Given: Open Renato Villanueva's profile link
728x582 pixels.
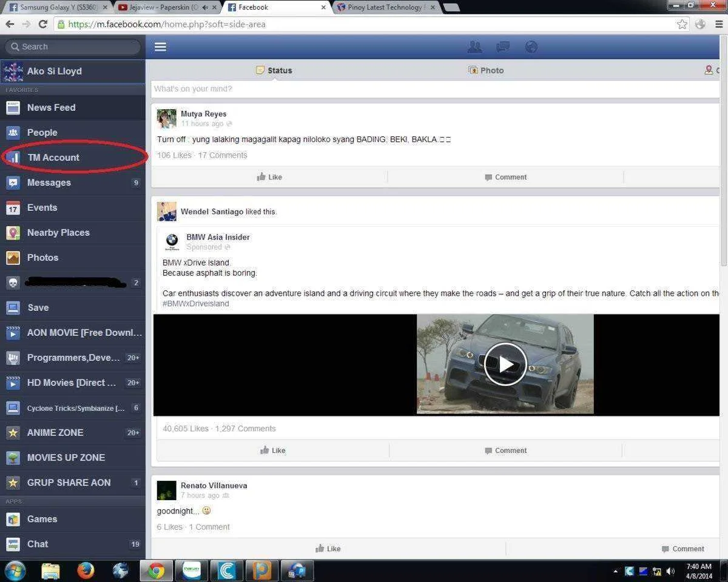Looking at the screenshot, I should (214, 486).
